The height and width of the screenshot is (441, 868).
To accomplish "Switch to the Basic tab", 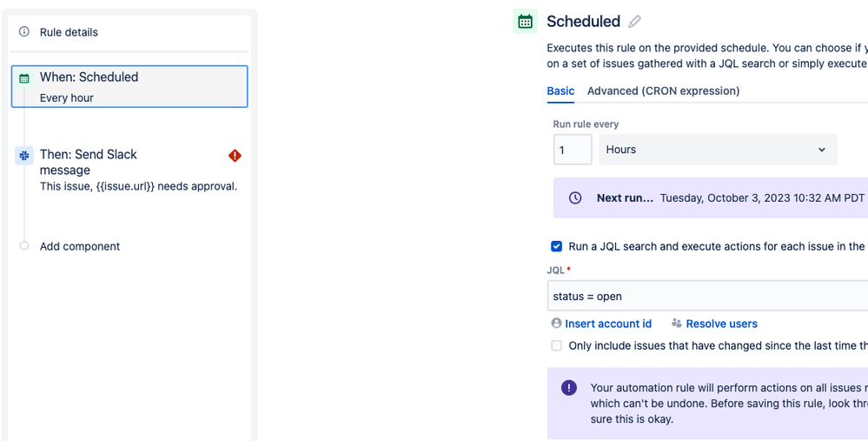I will pyautogui.click(x=560, y=91).
